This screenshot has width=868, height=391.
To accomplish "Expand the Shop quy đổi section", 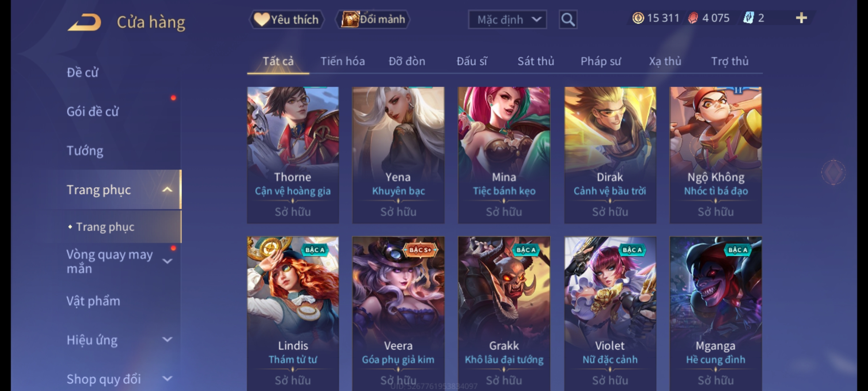I will tap(167, 379).
